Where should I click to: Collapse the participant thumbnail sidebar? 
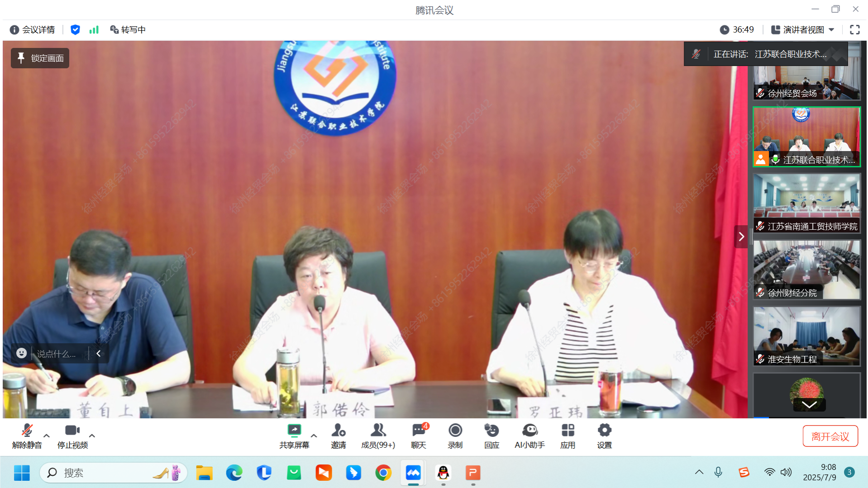click(741, 237)
